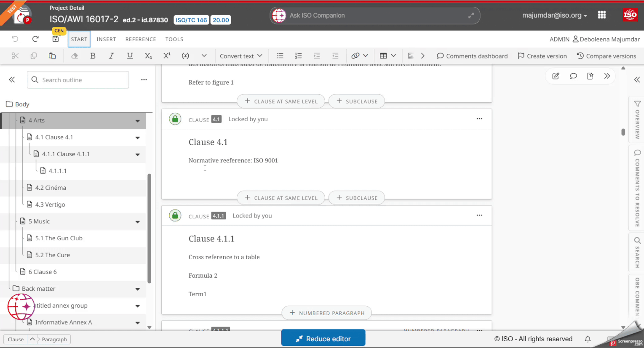Save the document with CEN icon
The height and width of the screenshot is (348, 644).
[56, 39]
